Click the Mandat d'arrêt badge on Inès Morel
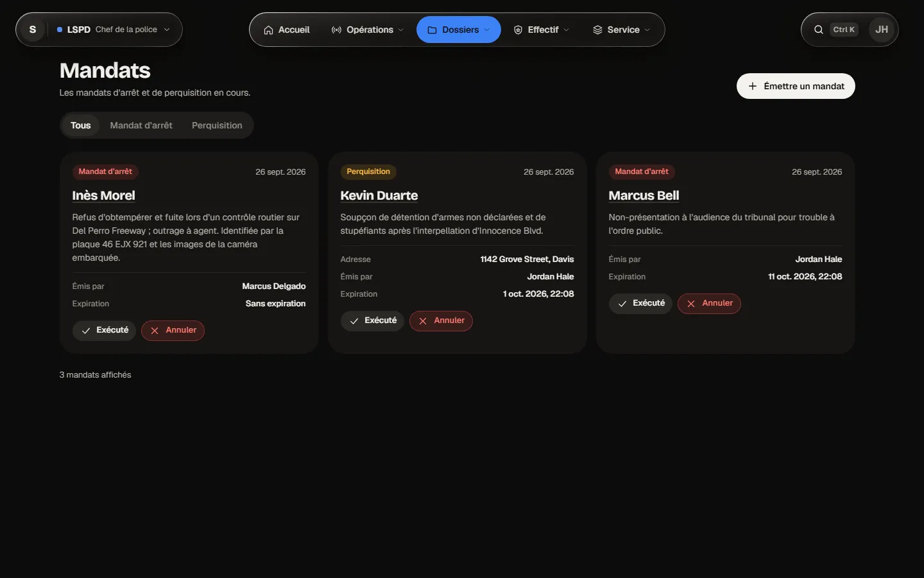 coord(105,171)
